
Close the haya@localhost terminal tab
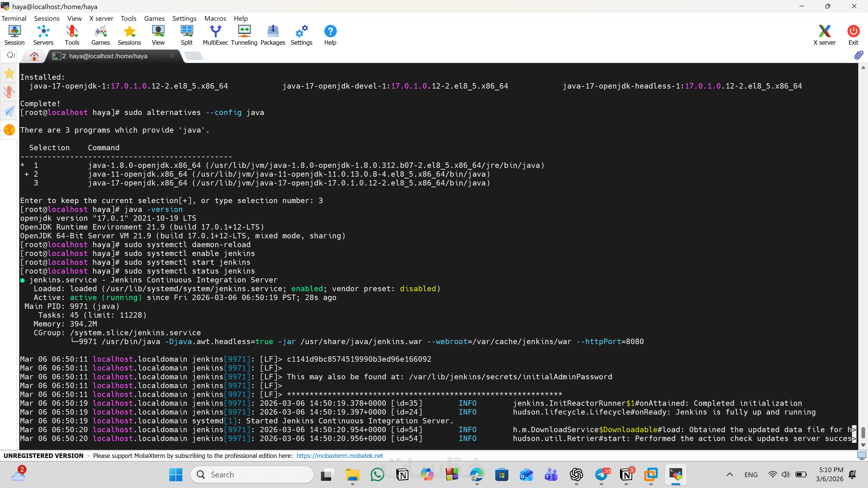[172, 56]
